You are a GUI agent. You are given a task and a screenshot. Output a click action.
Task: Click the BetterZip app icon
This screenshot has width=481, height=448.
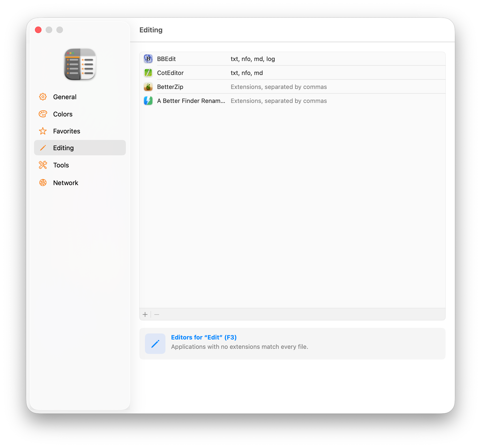click(148, 87)
